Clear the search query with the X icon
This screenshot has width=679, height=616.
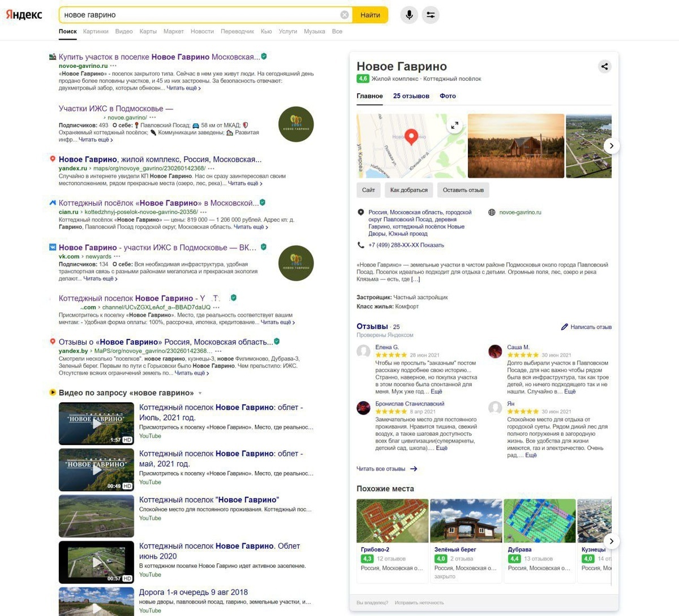[x=345, y=15]
